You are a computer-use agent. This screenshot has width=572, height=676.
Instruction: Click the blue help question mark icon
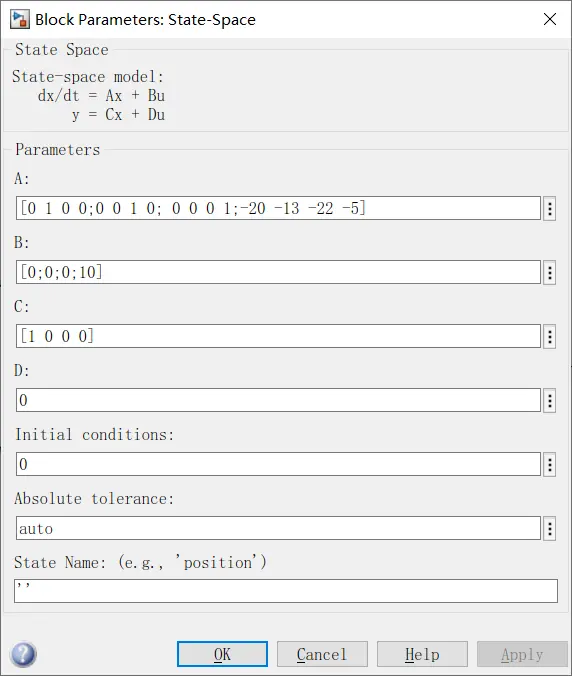[24, 654]
